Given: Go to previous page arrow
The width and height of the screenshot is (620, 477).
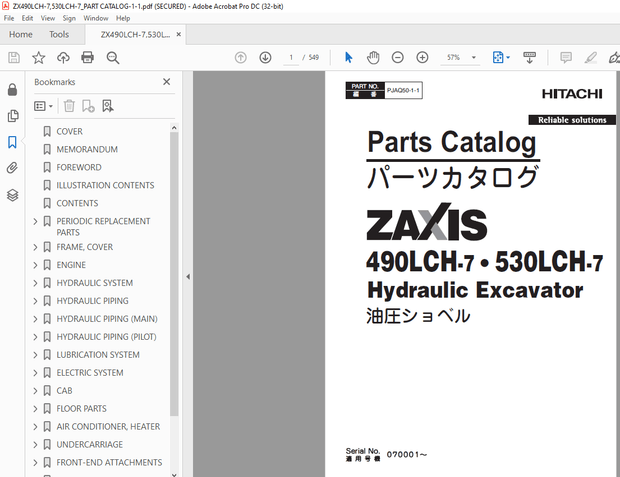Looking at the screenshot, I should coord(240,58).
